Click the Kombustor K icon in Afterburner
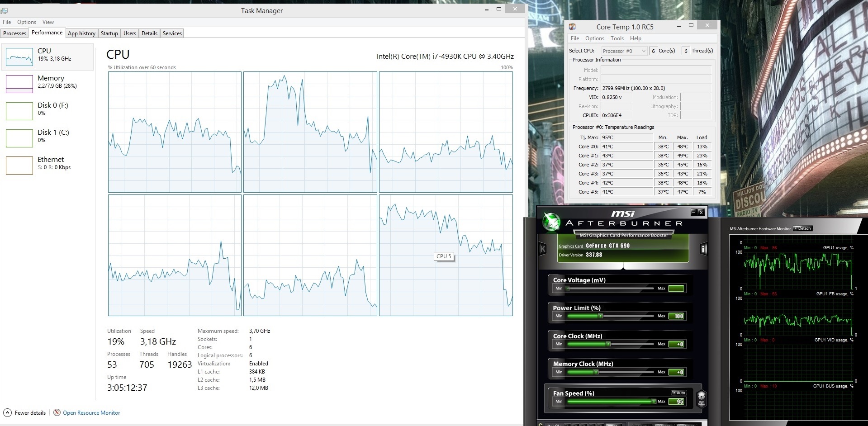The width and height of the screenshot is (868, 426). (x=542, y=249)
